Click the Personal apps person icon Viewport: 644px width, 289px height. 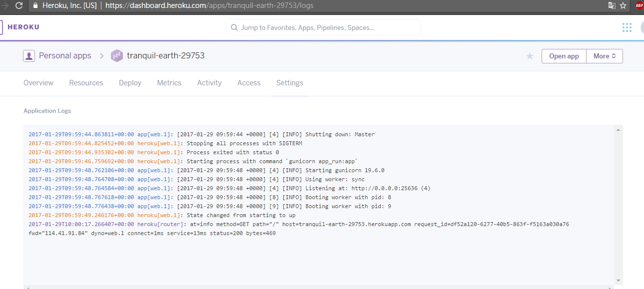pyautogui.click(x=29, y=56)
